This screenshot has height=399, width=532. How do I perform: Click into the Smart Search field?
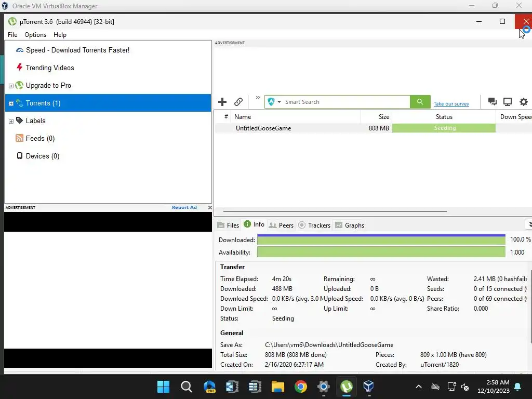point(346,102)
